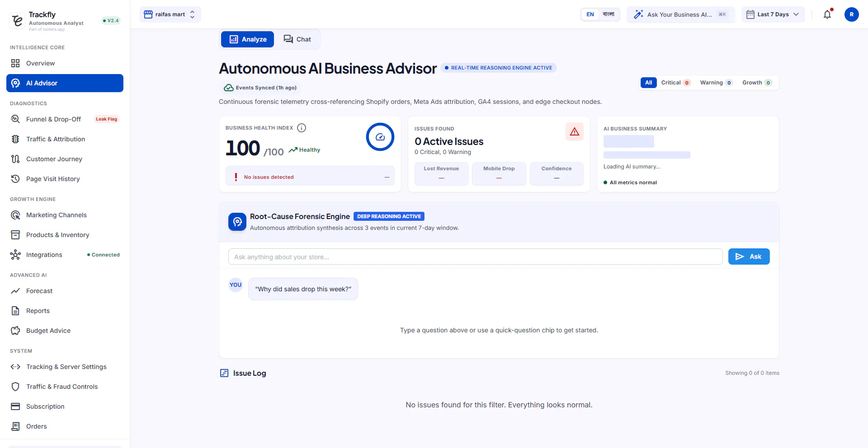The width and height of the screenshot is (868, 448).
Task: Open the Reports page link
Action: click(65, 311)
